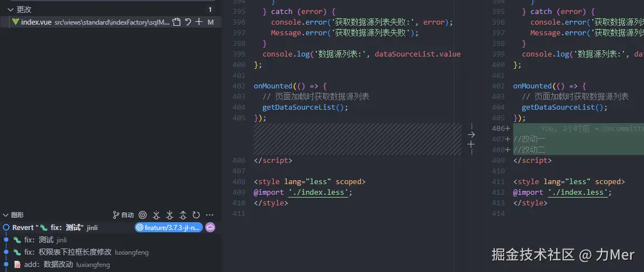Click the purple cloud remote badge
The width and height of the screenshot is (644, 272).
click(210, 227)
